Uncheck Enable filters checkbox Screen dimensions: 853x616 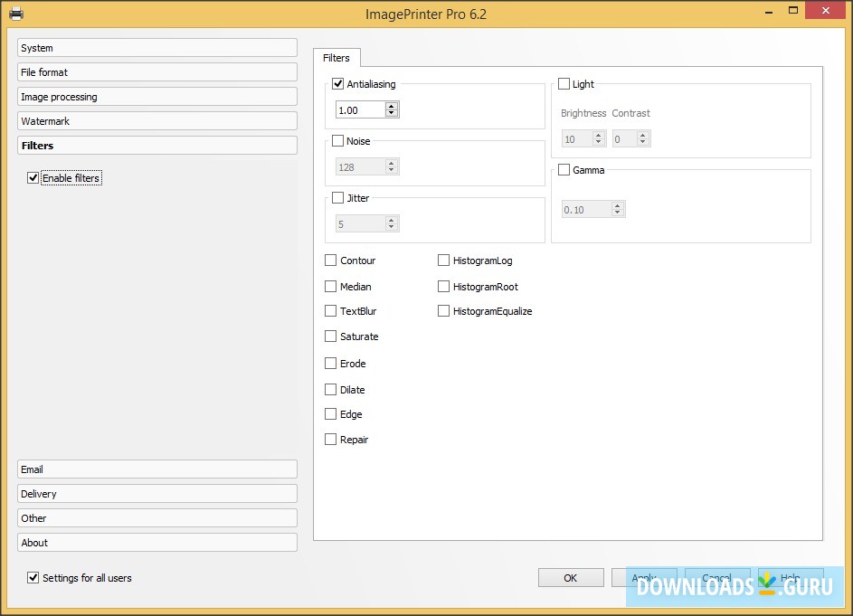click(x=33, y=178)
